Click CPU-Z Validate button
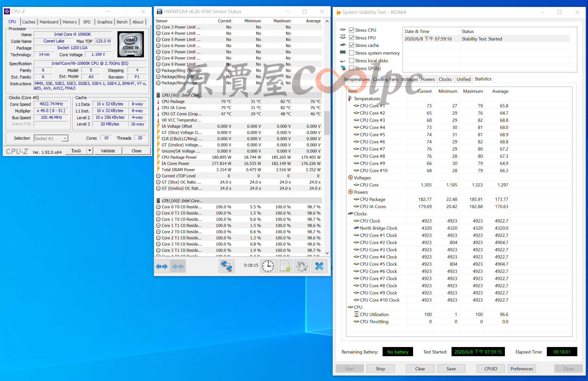Screen dimensions: 588x381 108,151
